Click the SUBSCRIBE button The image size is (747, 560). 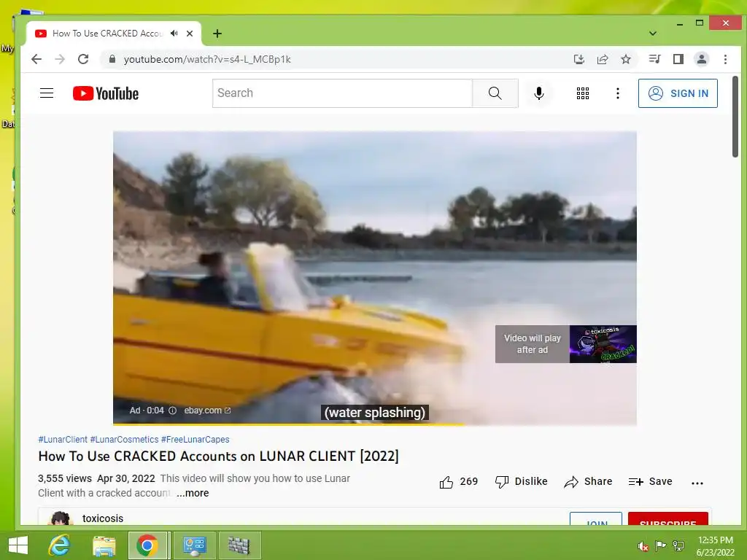668,519
